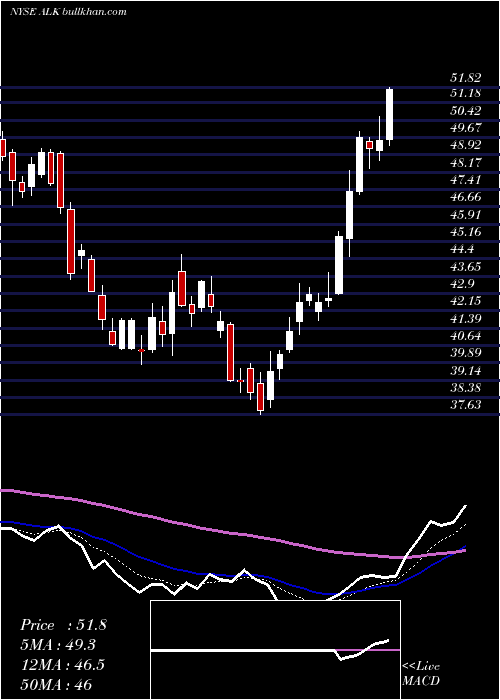Viewport: 500px width, 700px height.
Task: Click the 39.14 price axis label
Action: pyautogui.click(x=466, y=371)
